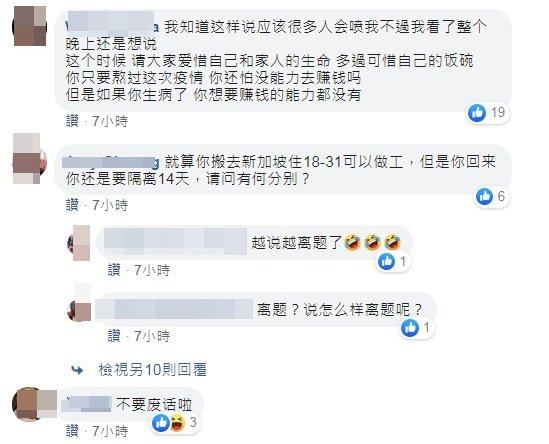Open the first commenter's profile picture
The image size is (549, 444).
[x=29, y=26]
